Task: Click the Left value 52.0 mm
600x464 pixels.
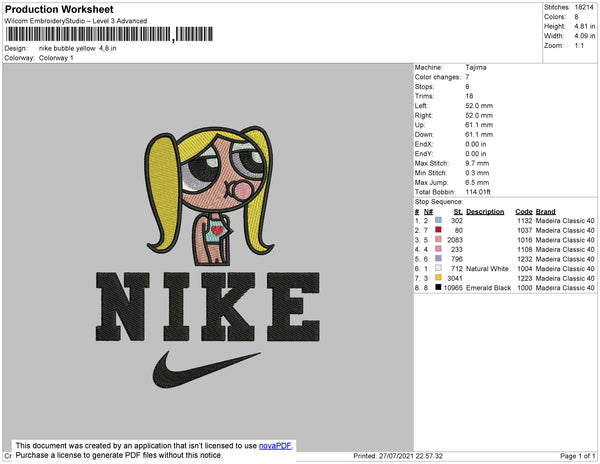Action: [x=479, y=106]
